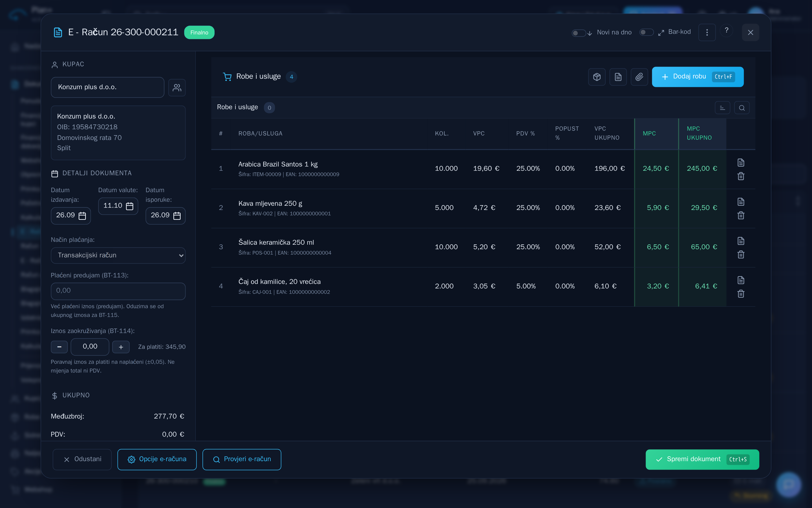Image resolution: width=812 pixels, height=508 pixels.
Task: Click quantity 5.000 for Kava mljevena
Action: 444,208
